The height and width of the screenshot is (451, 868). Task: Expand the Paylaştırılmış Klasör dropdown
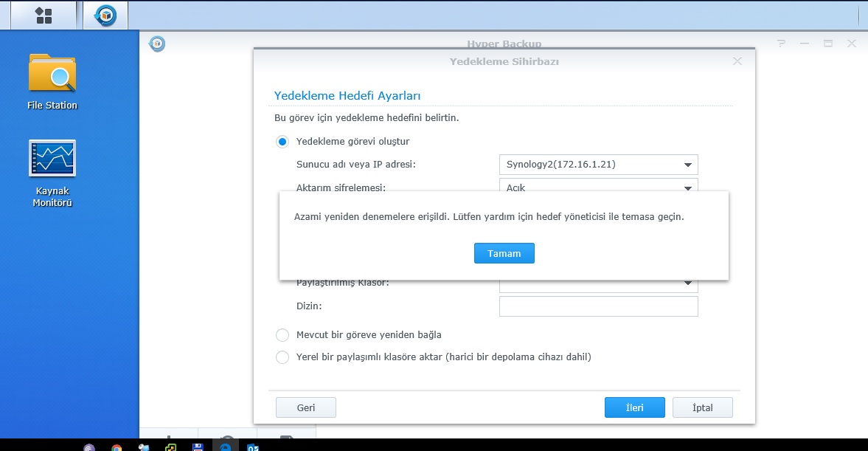click(598, 284)
